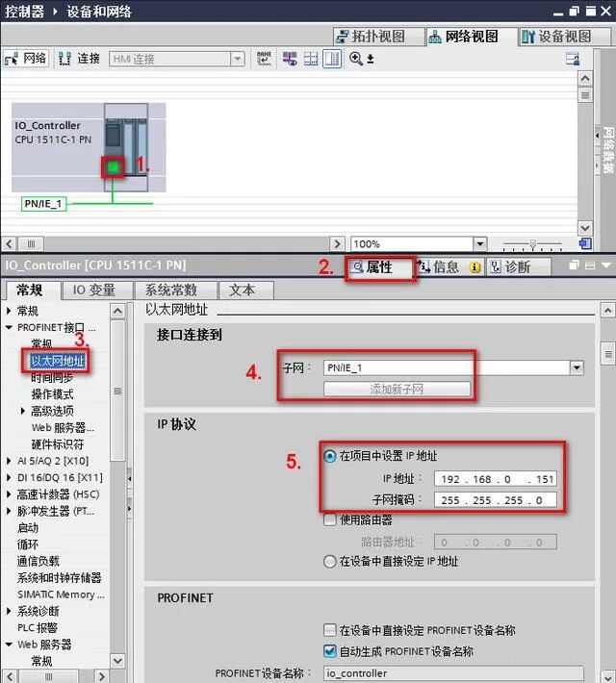Expand the top General tree node
This screenshot has height=683, width=616.
point(9,311)
